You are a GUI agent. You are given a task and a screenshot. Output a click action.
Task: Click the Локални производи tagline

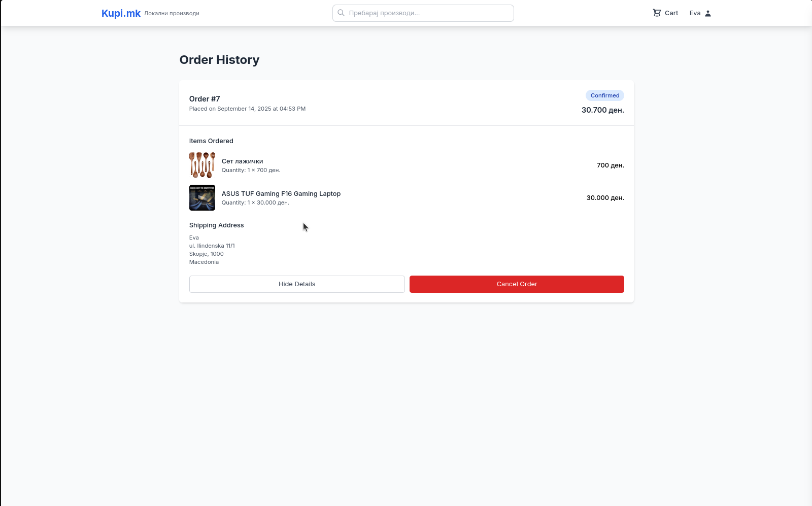[x=172, y=14]
